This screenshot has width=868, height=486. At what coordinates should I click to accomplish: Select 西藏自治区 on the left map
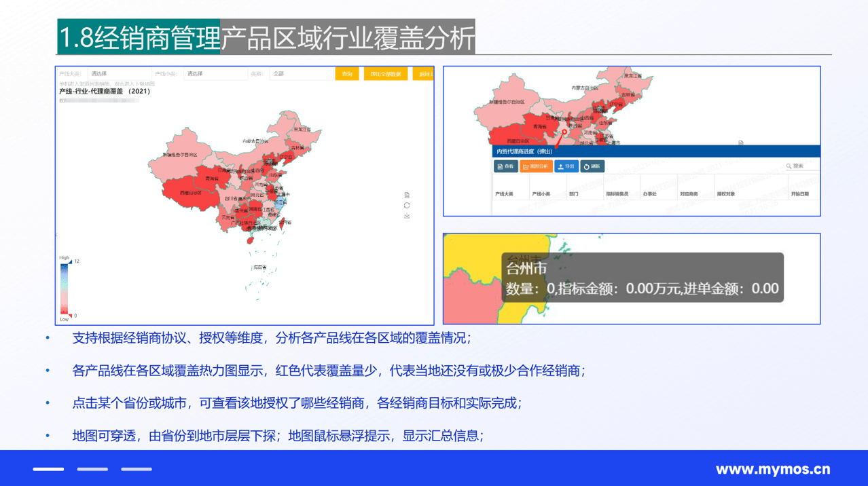(x=189, y=191)
